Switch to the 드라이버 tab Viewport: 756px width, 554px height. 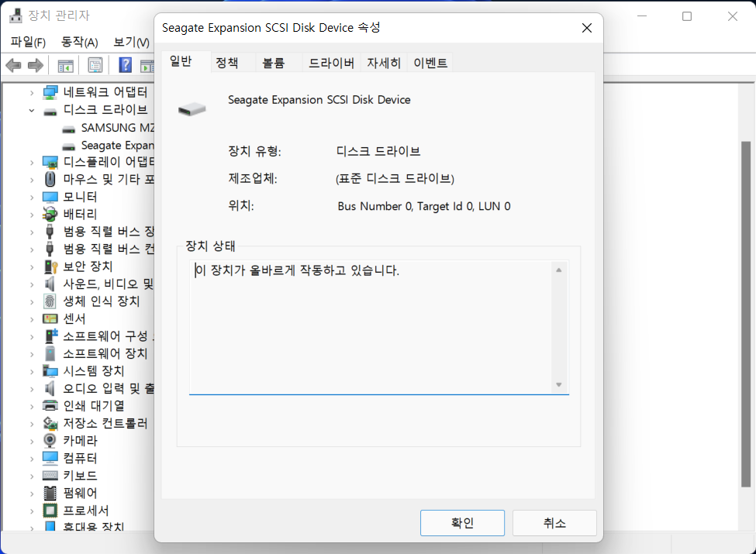point(331,63)
